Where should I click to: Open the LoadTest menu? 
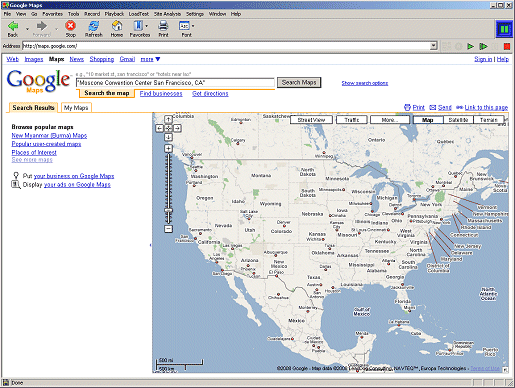tap(139, 14)
